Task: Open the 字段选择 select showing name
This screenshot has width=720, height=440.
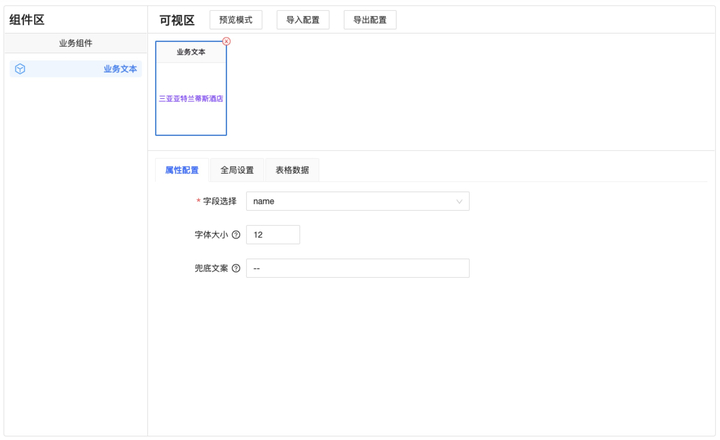Action: 350,202
